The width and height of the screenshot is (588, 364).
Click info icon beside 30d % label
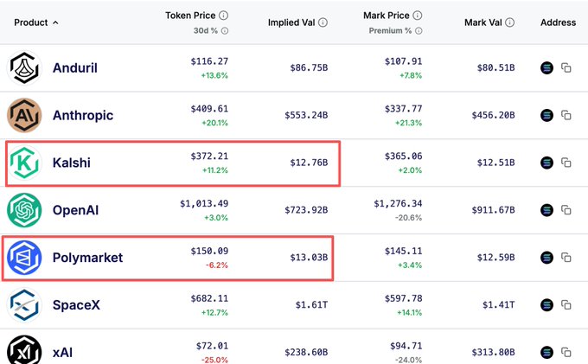point(226,30)
